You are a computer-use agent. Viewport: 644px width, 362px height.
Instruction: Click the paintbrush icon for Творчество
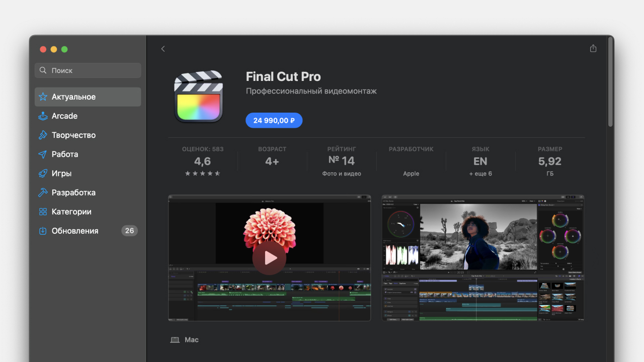tap(43, 135)
